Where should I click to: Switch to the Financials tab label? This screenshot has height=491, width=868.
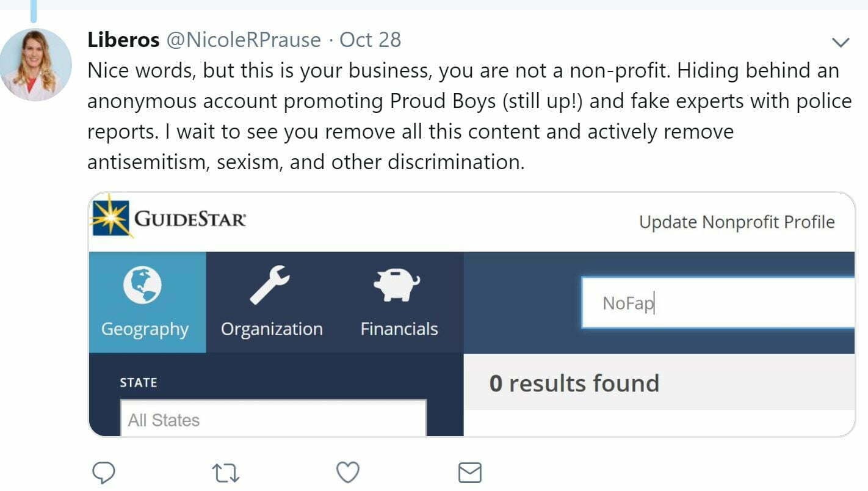[399, 329]
